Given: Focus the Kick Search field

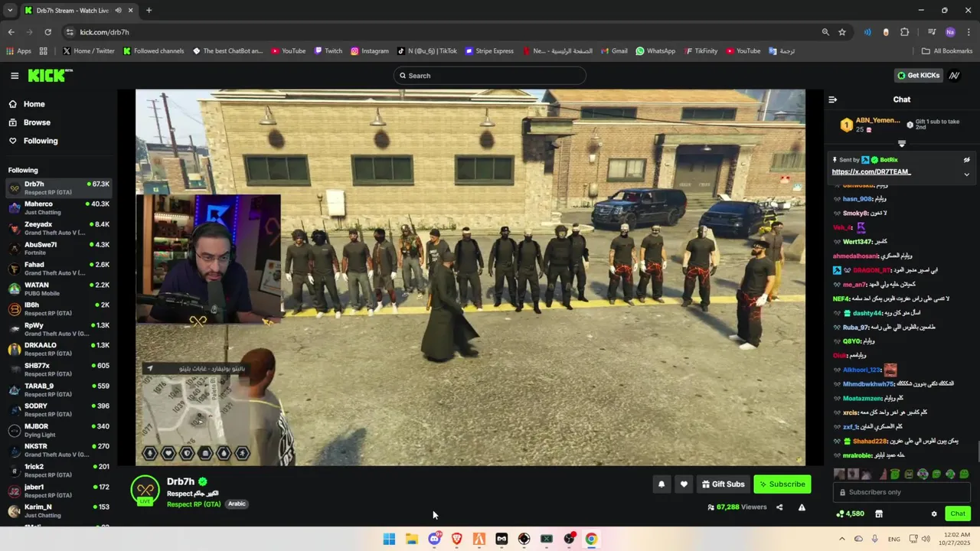Looking at the screenshot, I should tap(490, 75).
